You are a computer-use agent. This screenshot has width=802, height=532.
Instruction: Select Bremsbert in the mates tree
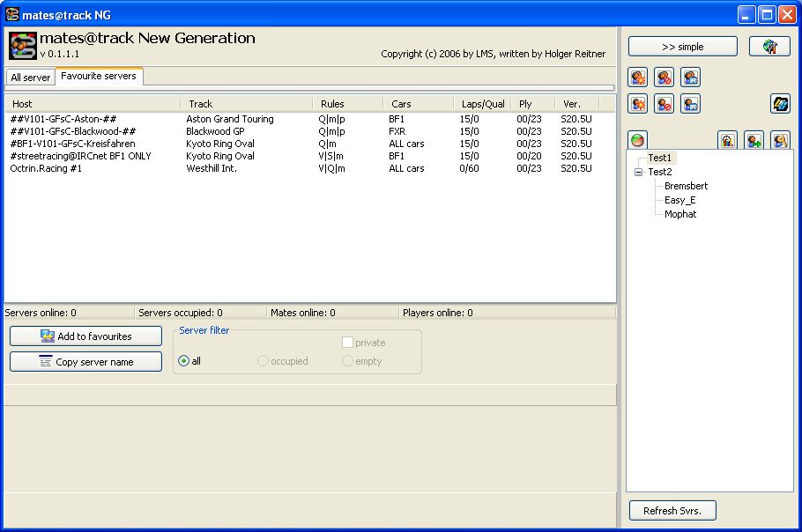[x=686, y=186]
